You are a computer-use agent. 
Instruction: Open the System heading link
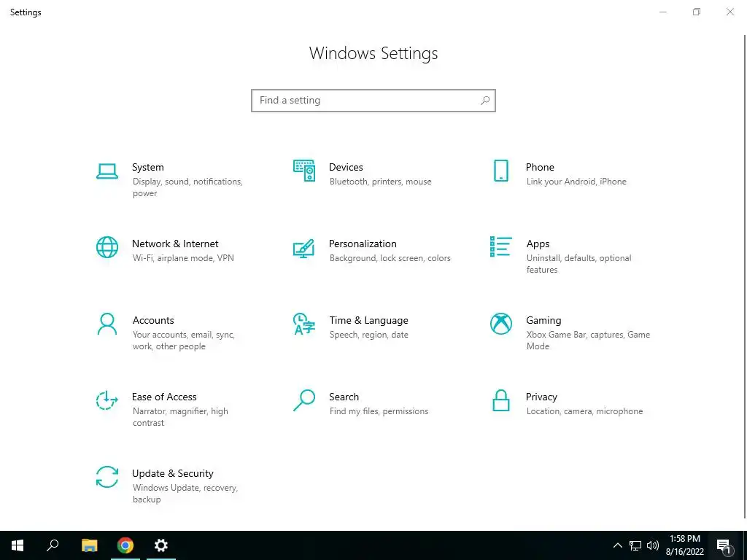pyautogui.click(x=147, y=167)
